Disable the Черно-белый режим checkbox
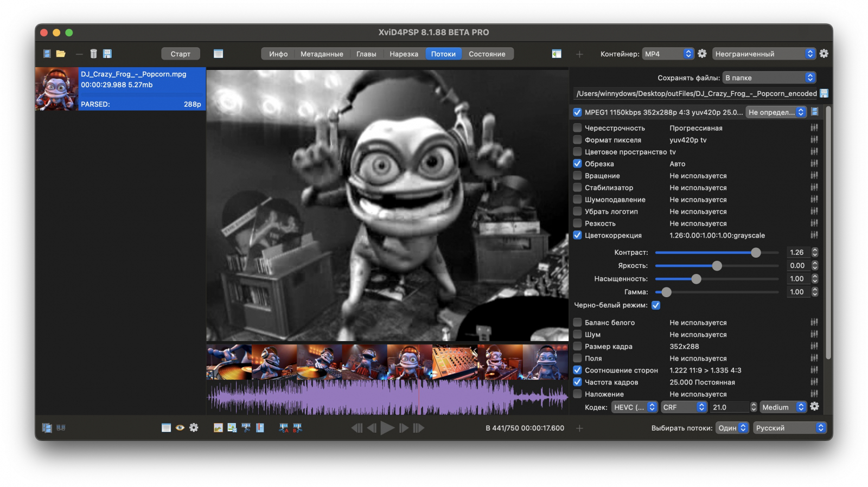The image size is (868, 487). tap(656, 305)
